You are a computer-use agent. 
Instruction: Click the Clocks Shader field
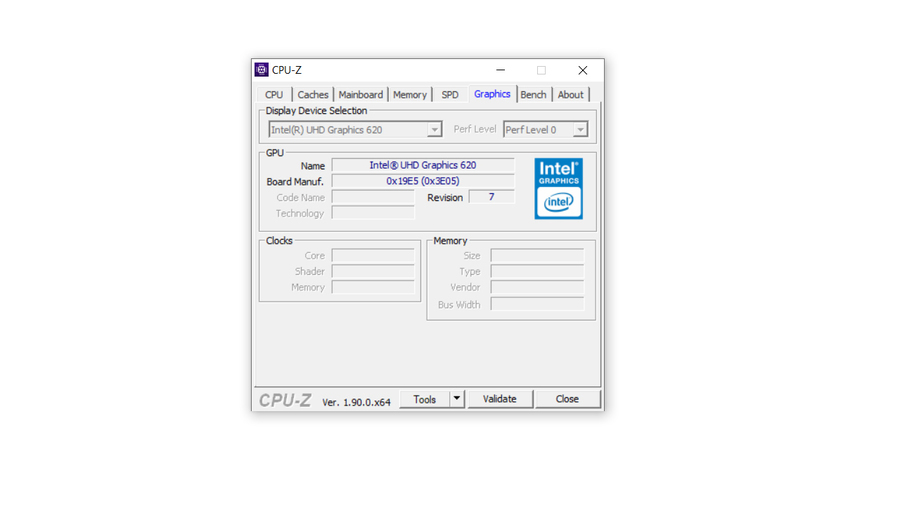click(373, 271)
